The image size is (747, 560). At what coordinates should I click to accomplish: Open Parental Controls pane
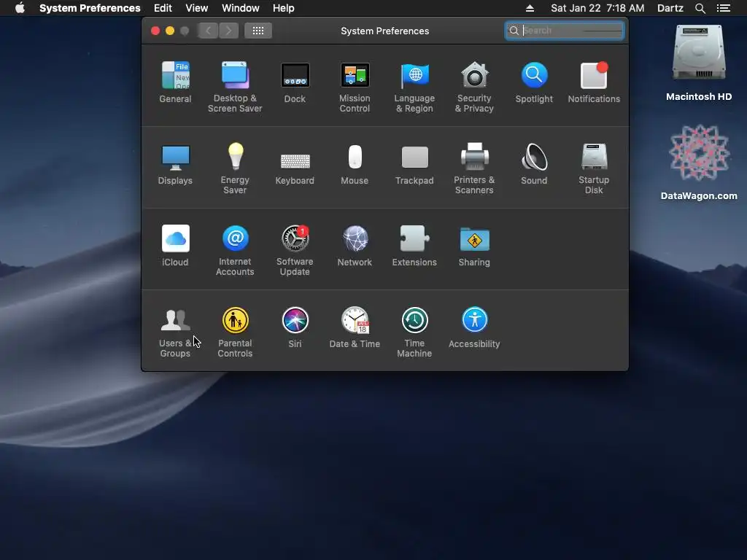tap(235, 332)
